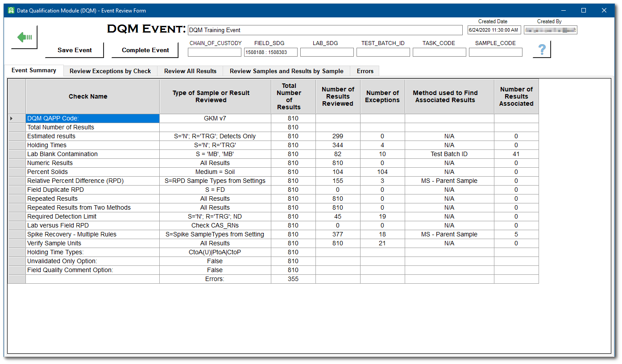Image resolution: width=622 pixels, height=364 pixels.
Task: Select the Verify Sample Units row
Action: coord(273,243)
